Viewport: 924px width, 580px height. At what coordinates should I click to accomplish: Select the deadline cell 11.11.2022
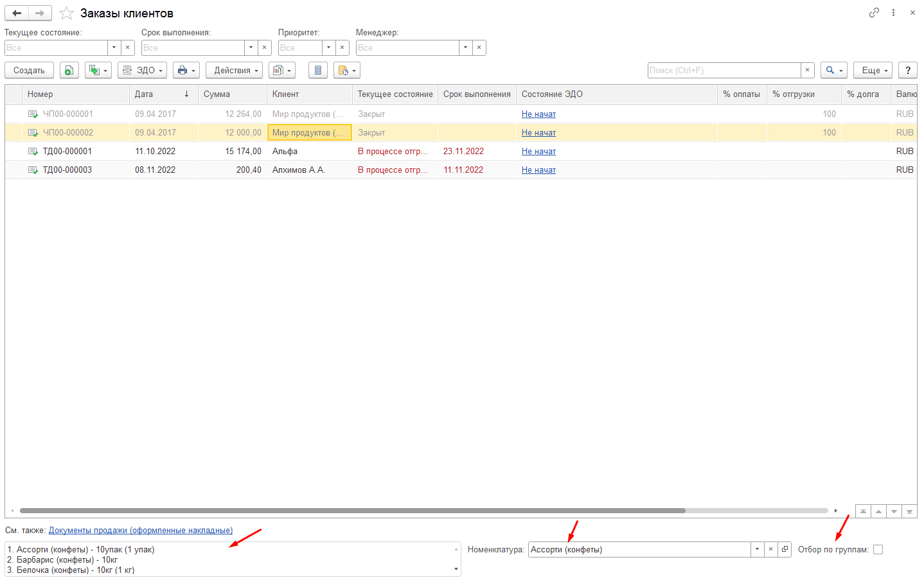tap(477, 170)
